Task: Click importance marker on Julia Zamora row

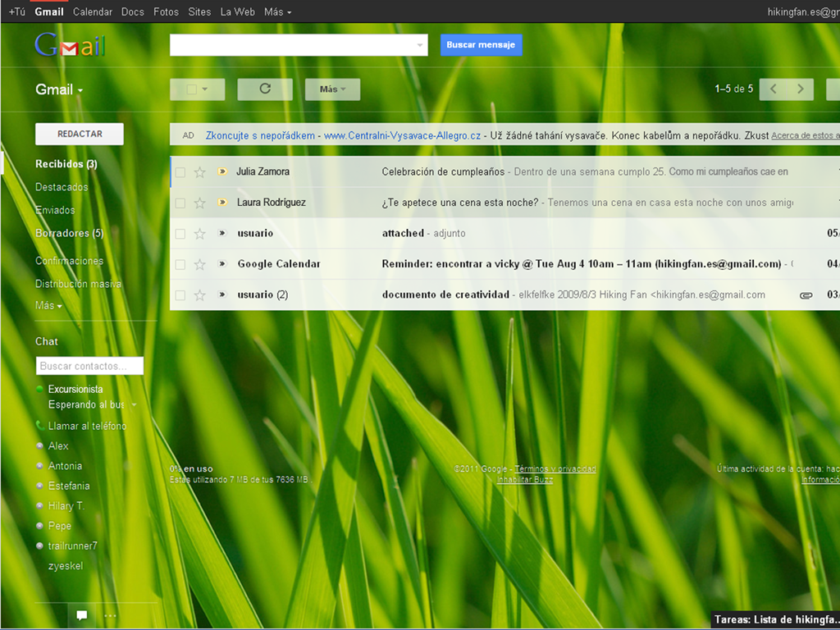Action: pyautogui.click(x=222, y=171)
